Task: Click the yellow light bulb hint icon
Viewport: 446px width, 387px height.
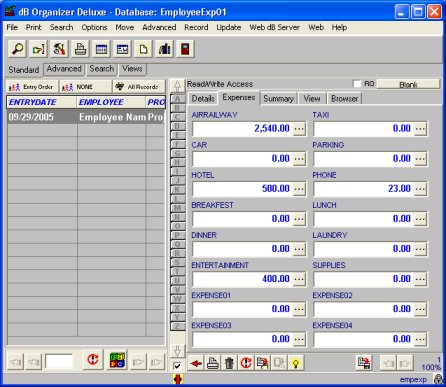Action: coord(296,363)
